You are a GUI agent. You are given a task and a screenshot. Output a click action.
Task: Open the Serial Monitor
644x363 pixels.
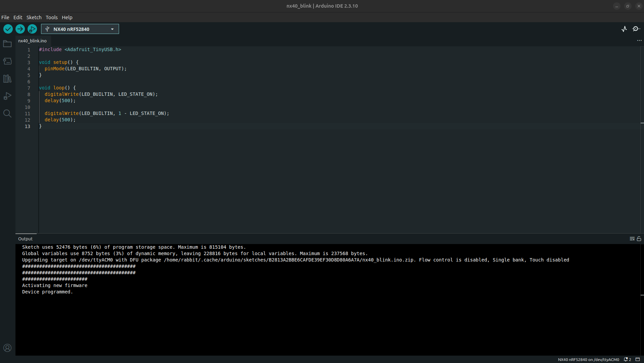pos(636,29)
